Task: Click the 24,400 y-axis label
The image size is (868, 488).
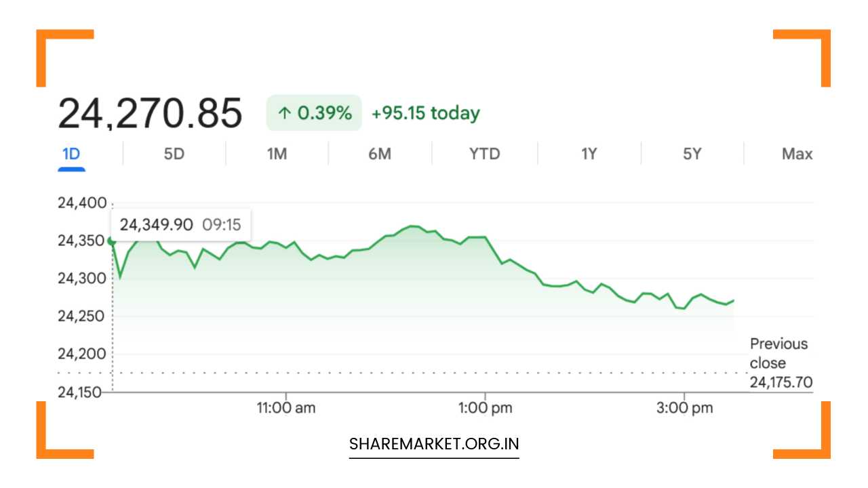Action: pos(83,203)
